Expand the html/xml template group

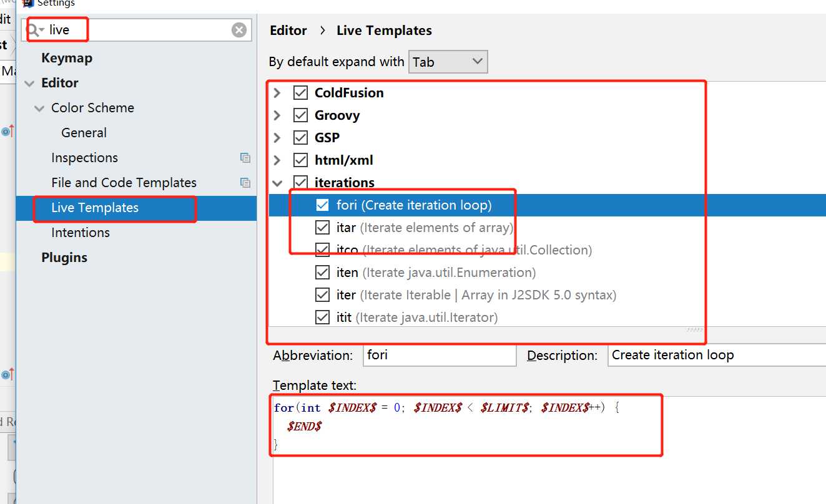pos(277,160)
